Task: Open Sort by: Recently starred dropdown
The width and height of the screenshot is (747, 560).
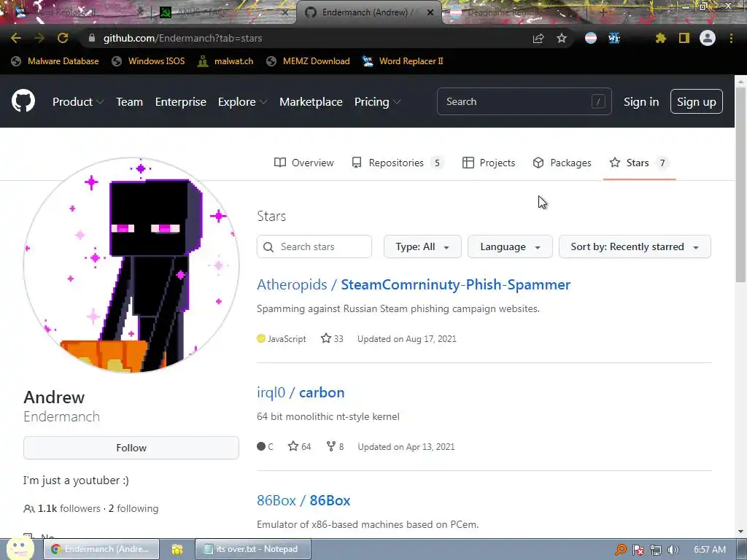Action: [x=635, y=246]
